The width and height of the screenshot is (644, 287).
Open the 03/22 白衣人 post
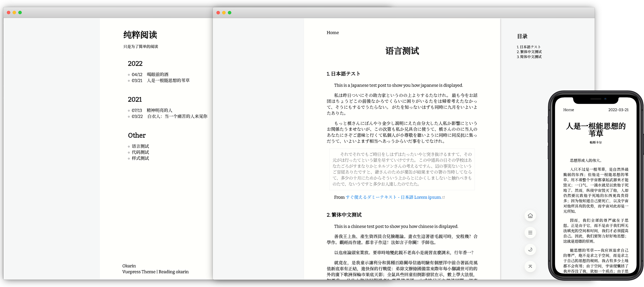[x=177, y=116]
